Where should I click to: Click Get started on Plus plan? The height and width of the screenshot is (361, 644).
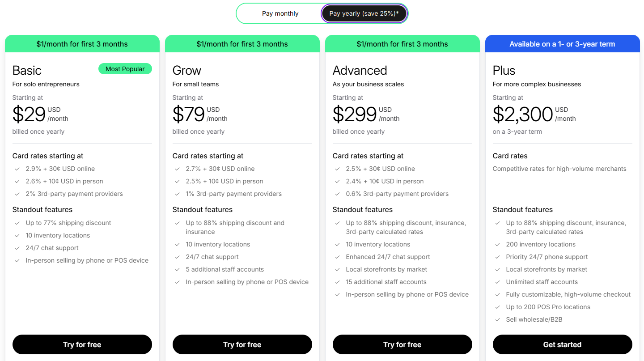[x=563, y=344]
